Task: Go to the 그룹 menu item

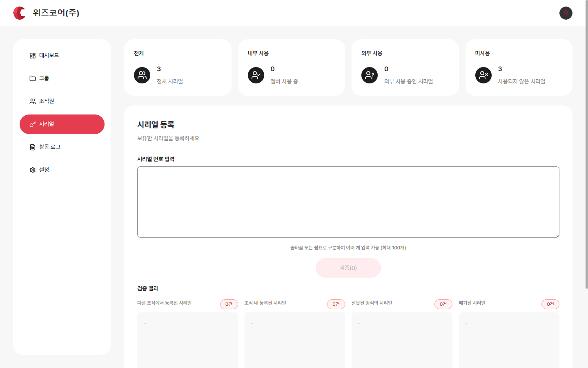Action: [62, 79]
